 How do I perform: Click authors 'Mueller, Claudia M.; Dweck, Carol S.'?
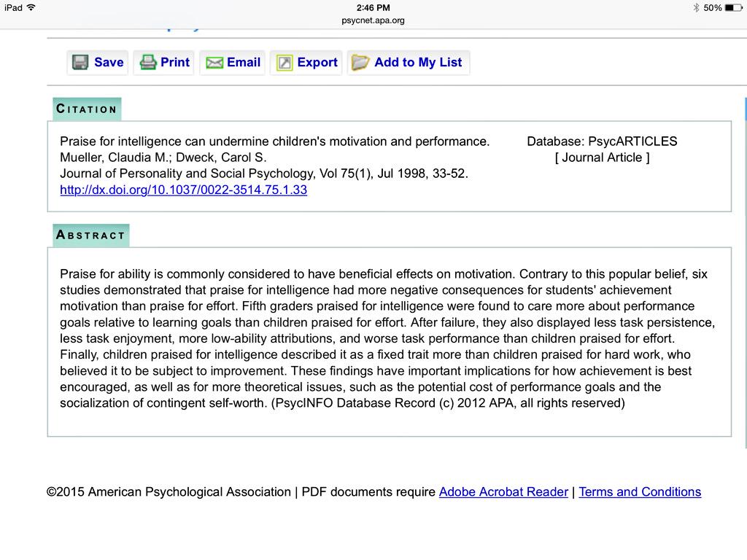click(163, 157)
